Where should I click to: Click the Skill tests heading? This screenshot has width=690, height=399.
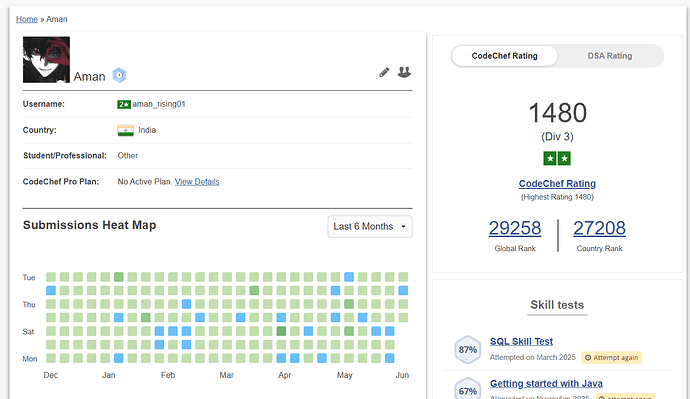tap(557, 305)
